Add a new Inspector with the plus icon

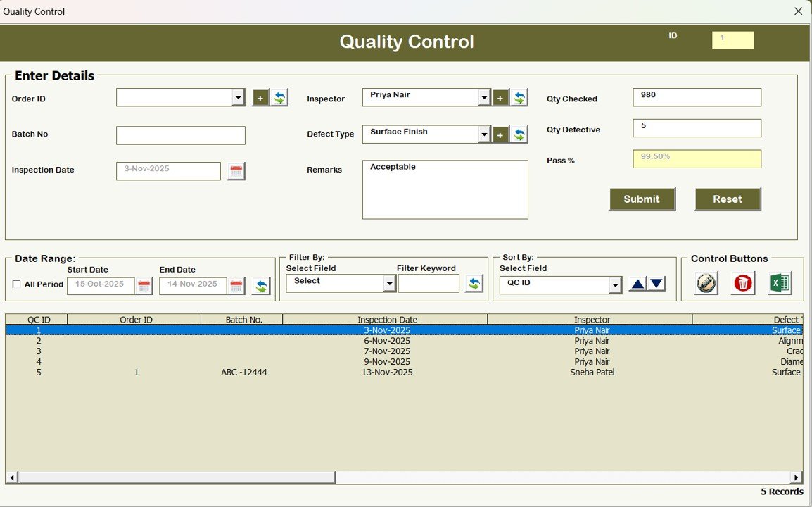tap(500, 96)
